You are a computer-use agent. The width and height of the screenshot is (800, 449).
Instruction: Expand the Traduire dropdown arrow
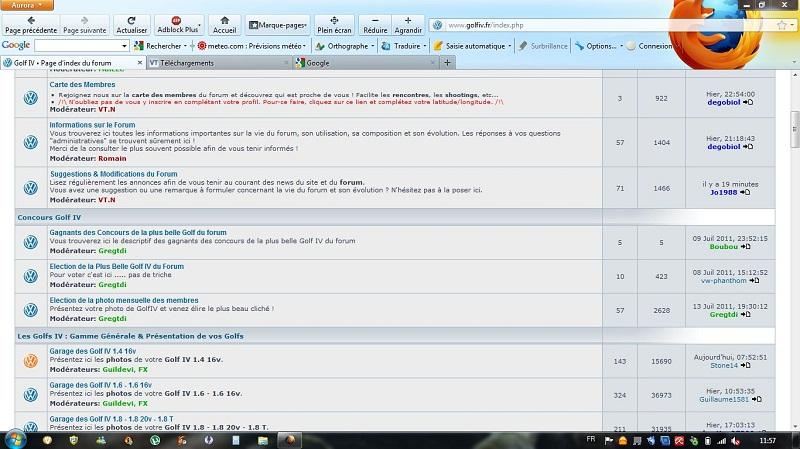click(424, 46)
